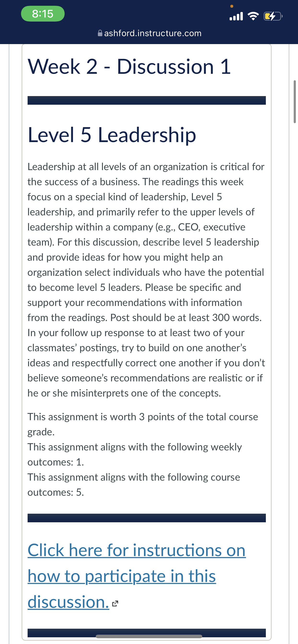Click the leadership discussion prompt paragraph
Image resolution: width=298 pixels, height=644 pixels.
146,280
